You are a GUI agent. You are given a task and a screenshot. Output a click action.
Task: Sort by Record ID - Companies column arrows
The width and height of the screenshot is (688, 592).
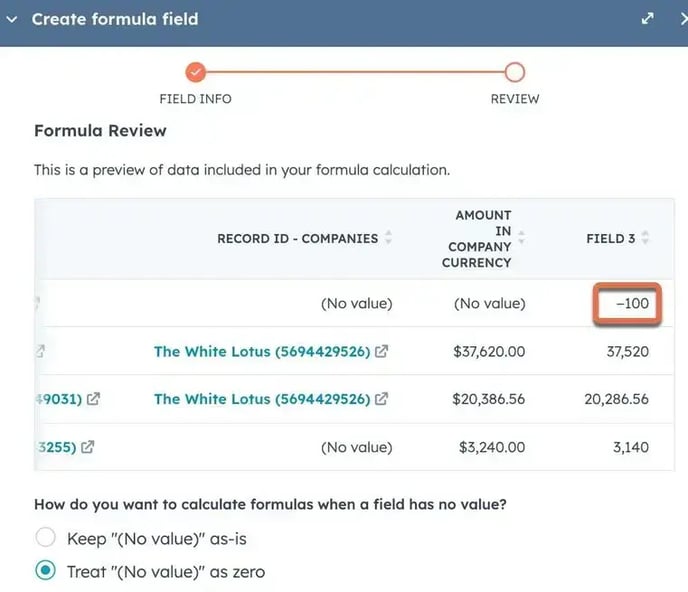click(x=388, y=237)
